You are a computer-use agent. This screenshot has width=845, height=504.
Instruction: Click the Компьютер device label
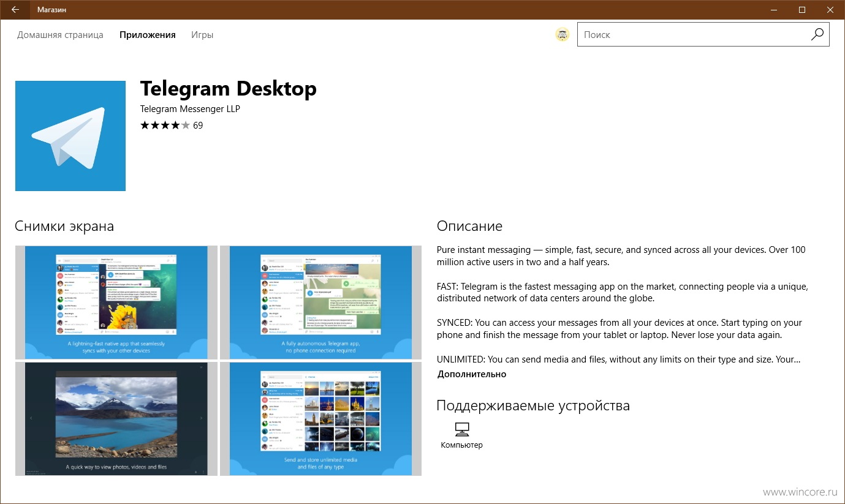click(x=462, y=445)
